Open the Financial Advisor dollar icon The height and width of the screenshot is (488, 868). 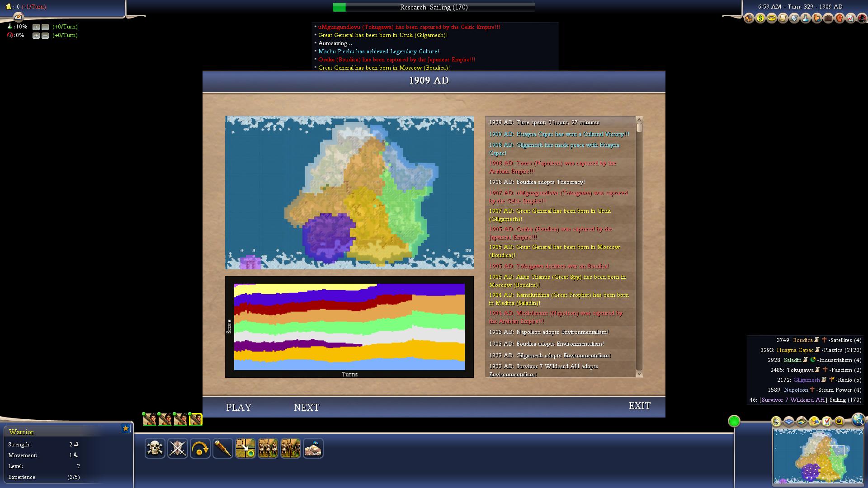coord(760,19)
